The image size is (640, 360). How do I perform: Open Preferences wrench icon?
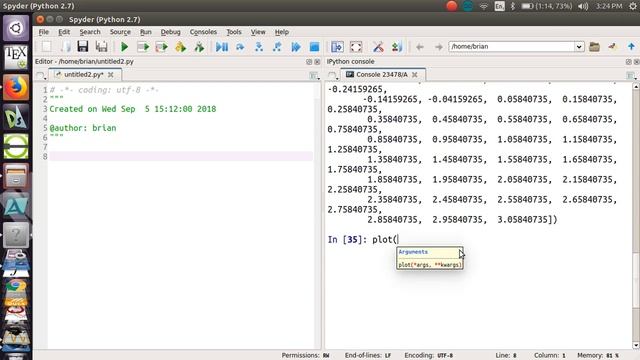(378, 47)
